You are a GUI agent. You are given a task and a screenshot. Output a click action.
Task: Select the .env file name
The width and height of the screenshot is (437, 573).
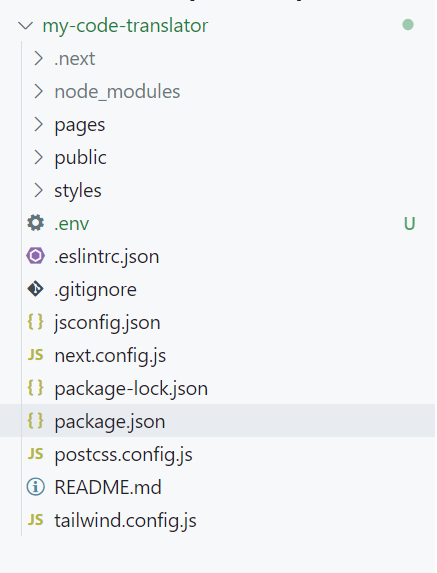click(72, 224)
